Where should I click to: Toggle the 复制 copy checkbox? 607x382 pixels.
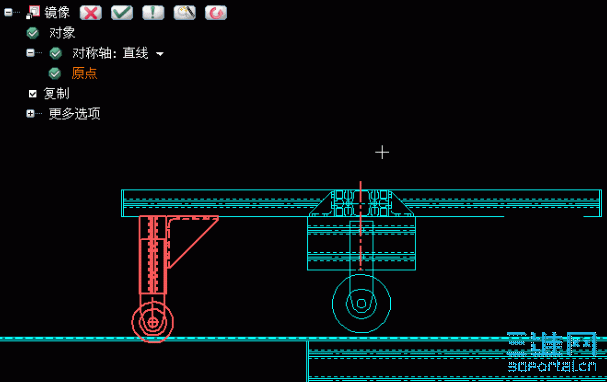(33, 94)
